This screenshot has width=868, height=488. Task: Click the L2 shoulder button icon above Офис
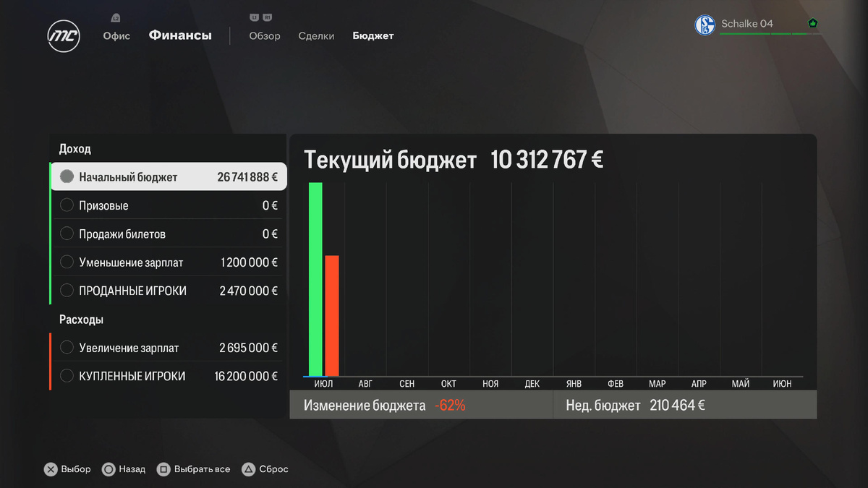coord(116,17)
